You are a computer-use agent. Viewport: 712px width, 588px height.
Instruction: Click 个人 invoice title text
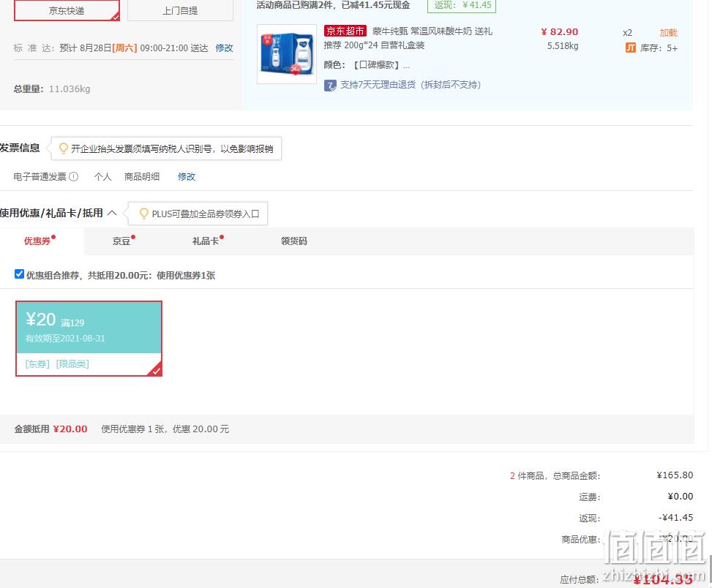click(102, 176)
